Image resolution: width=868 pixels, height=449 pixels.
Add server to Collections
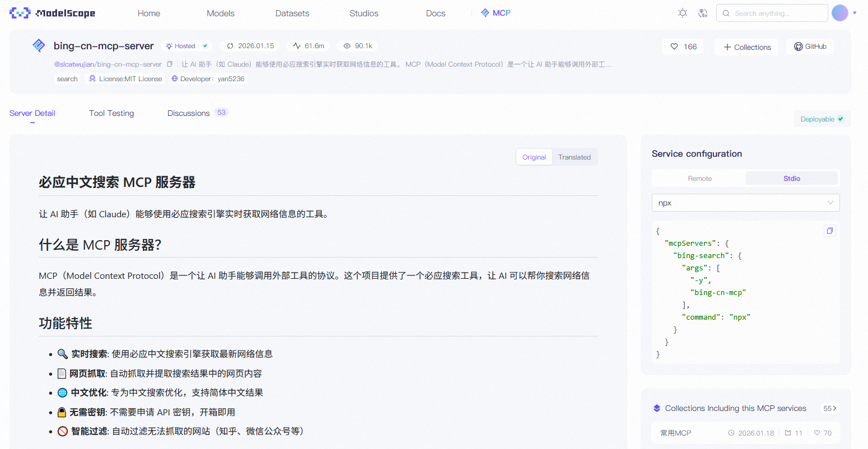747,47
